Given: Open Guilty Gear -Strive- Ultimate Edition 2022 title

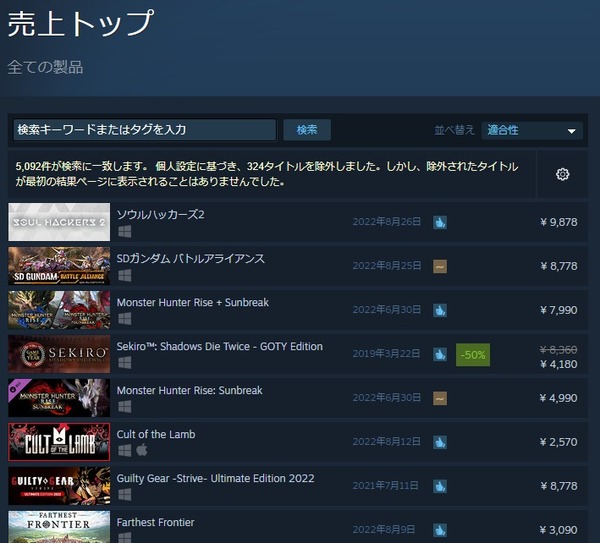Looking at the screenshot, I should point(215,479).
